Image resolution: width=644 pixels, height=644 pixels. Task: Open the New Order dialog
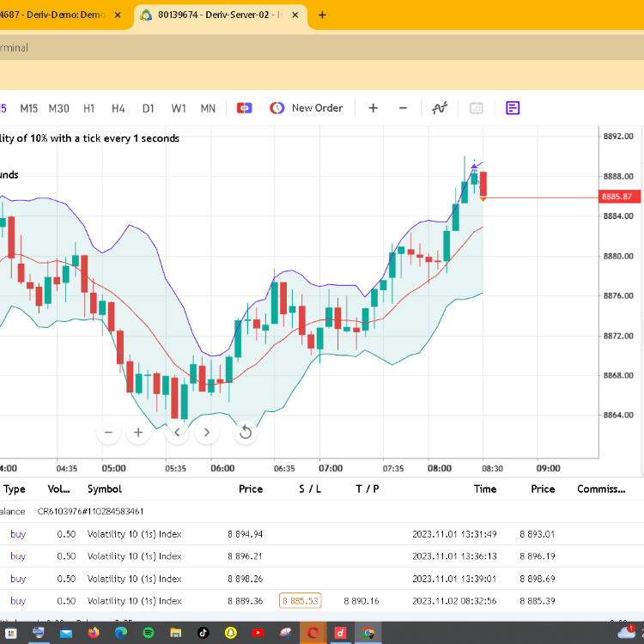pyautogui.click(x=306, y=108)
